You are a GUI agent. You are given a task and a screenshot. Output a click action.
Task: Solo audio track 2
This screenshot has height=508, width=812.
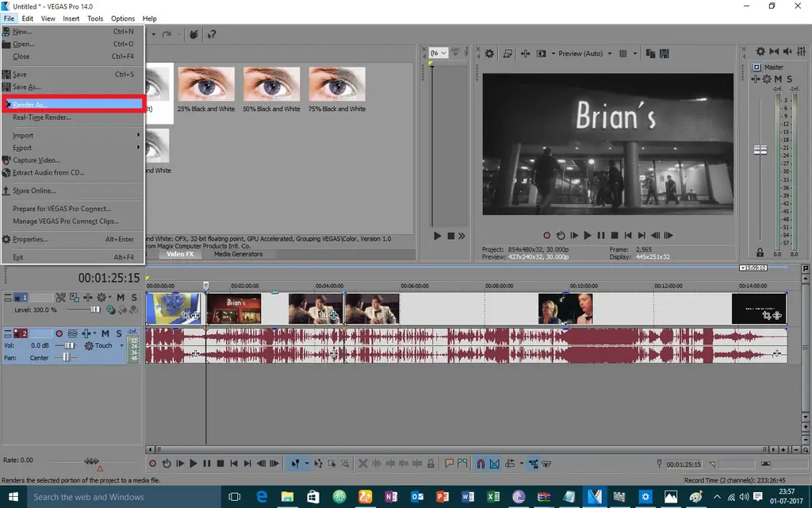[x=119, y=333]
